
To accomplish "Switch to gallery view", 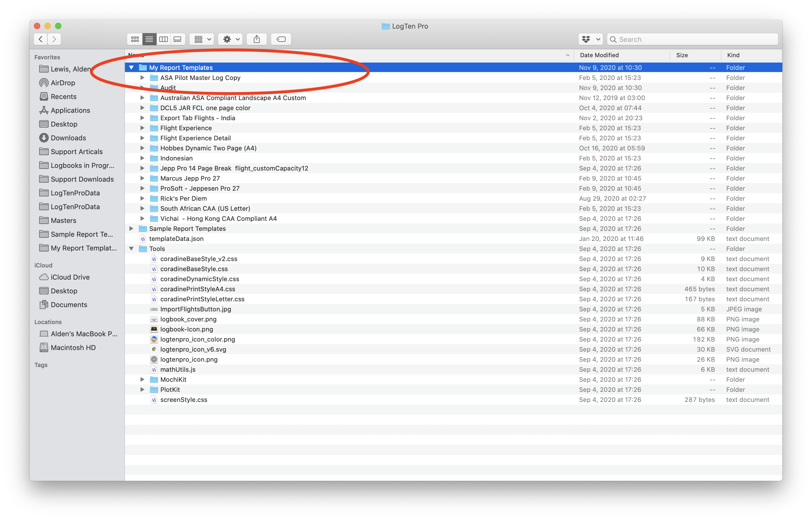I will pyautogui.click(x=178, y=39).
